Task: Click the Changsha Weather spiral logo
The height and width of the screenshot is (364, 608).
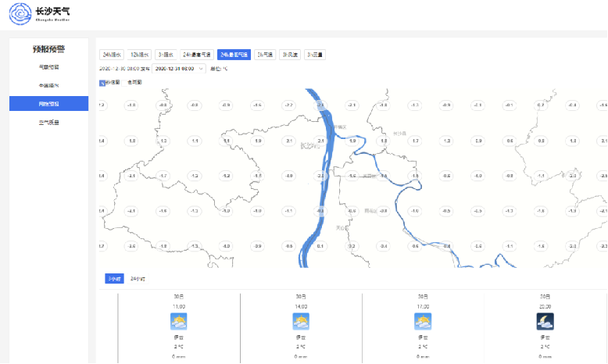Action: (x=20, y=13)
